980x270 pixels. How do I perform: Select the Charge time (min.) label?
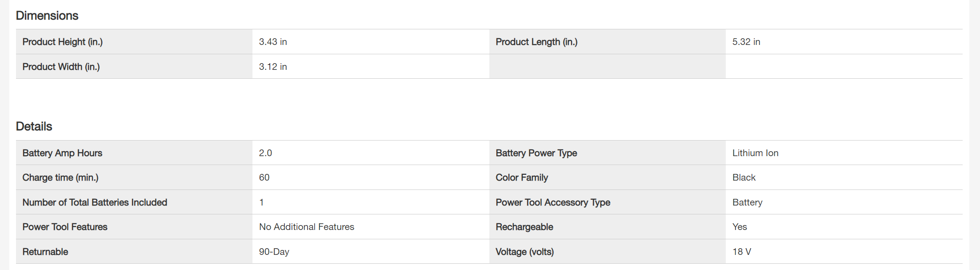pyautogui.click(x=60, y=177)
